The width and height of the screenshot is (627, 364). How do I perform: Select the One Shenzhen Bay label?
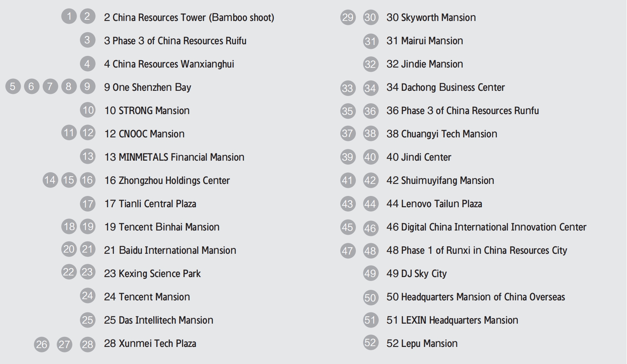[x=148, y=87]
